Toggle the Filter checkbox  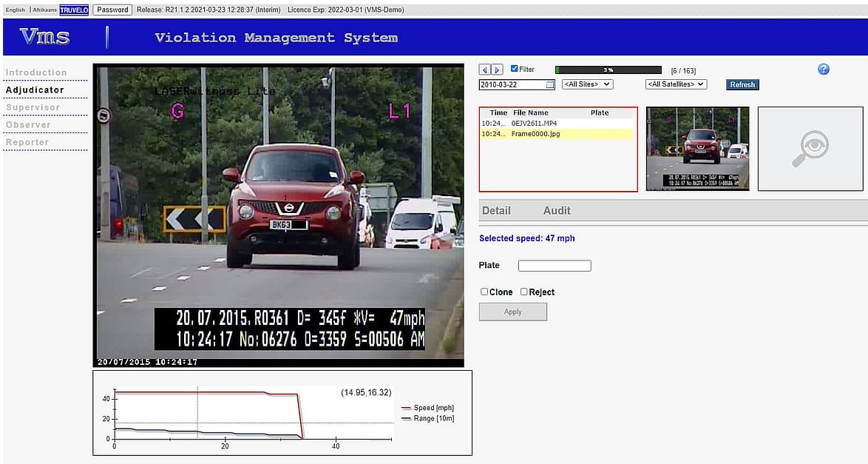click(x=515, y=69)
